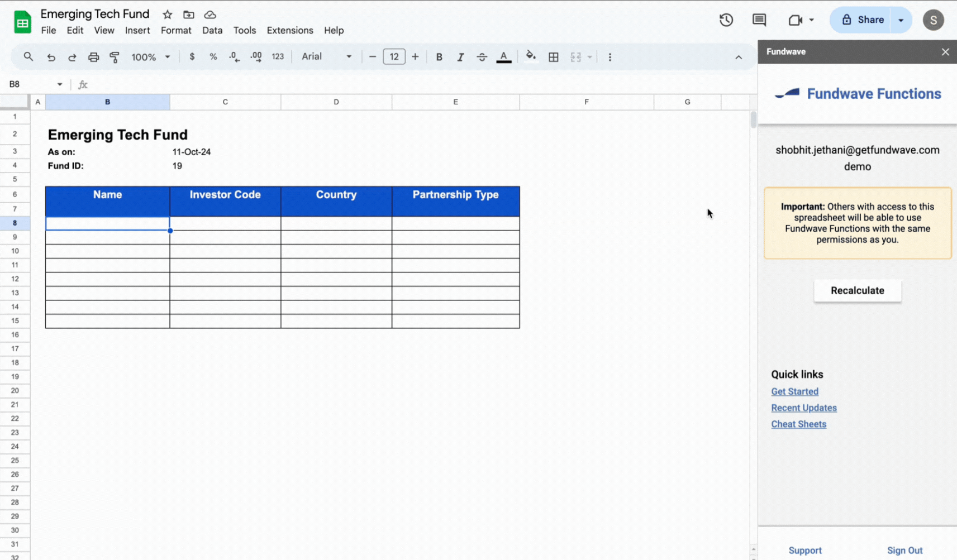The width and height of the screenshot is (957, 560).
Task: Increase decimal places
Action: pos(256,56)
